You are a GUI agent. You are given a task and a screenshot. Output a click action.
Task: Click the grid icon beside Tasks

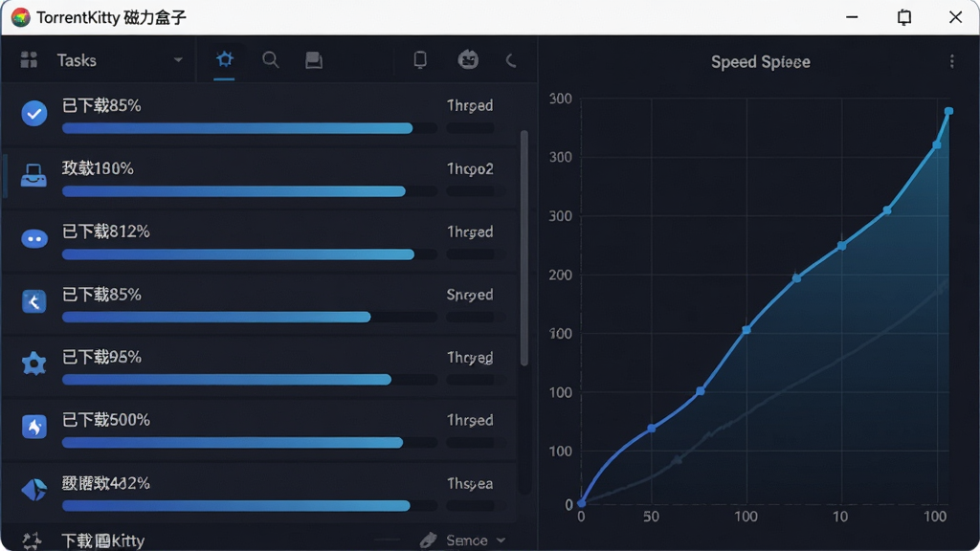29,60
